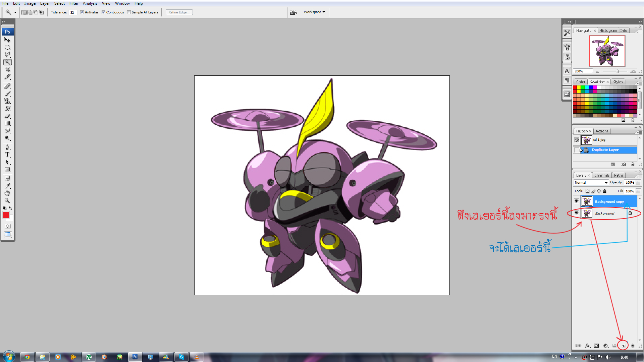Click the Refine Edge button
This screenshot has height=362, width=644.
[x=179, y=12]
